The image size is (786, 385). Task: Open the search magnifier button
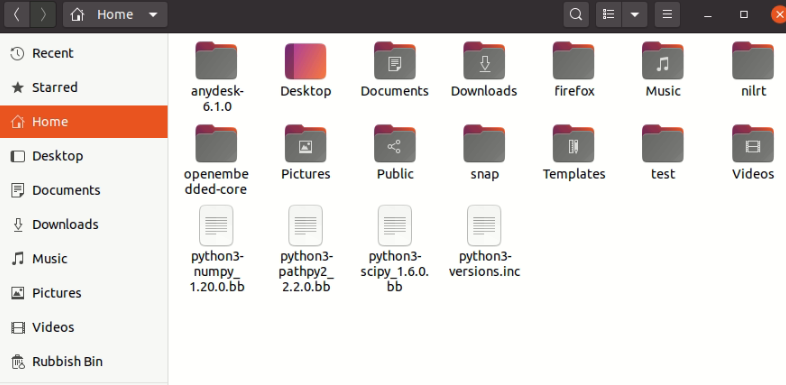(576, 15)
